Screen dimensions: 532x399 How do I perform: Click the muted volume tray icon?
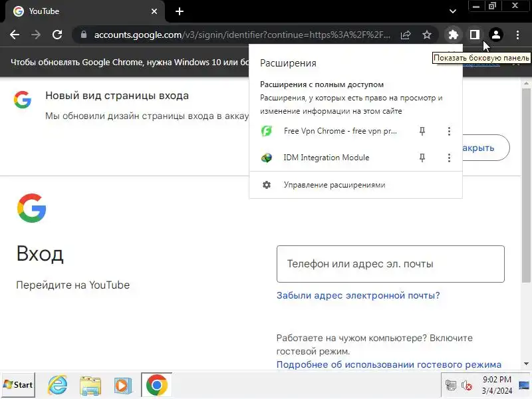[467, 386]
